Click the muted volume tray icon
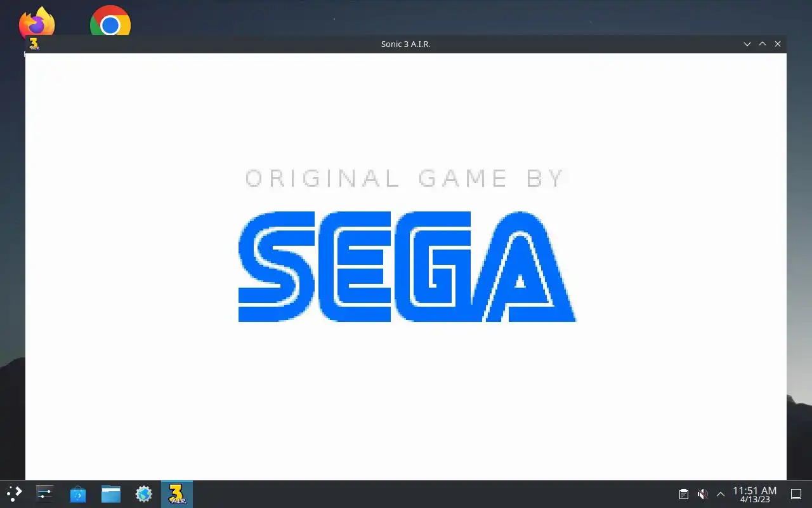The image size is (812, 508). [x=702, y=494]
